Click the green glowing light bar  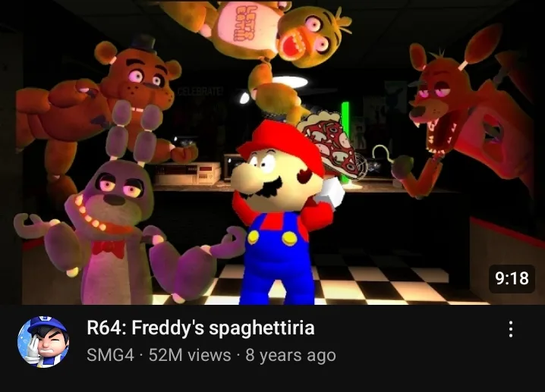pos(345,143)
